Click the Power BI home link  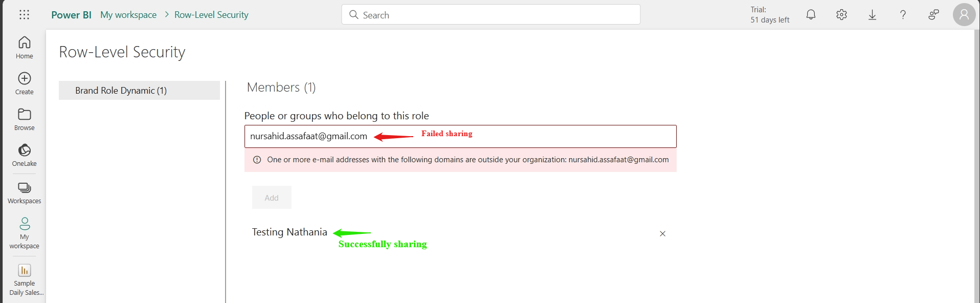point(71,15)
